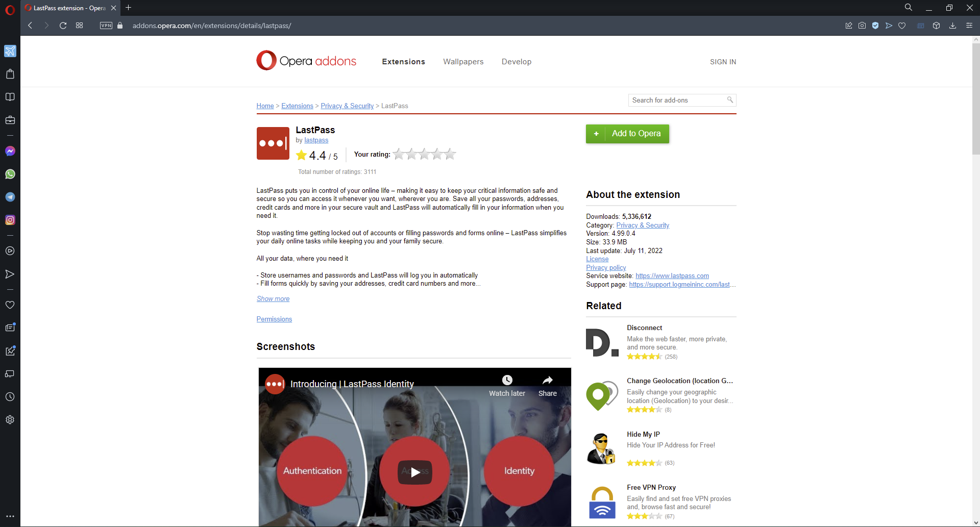Open the heart icon in sidebar
The width and height of the screenshot is (980, 527).
coord(10,305)
